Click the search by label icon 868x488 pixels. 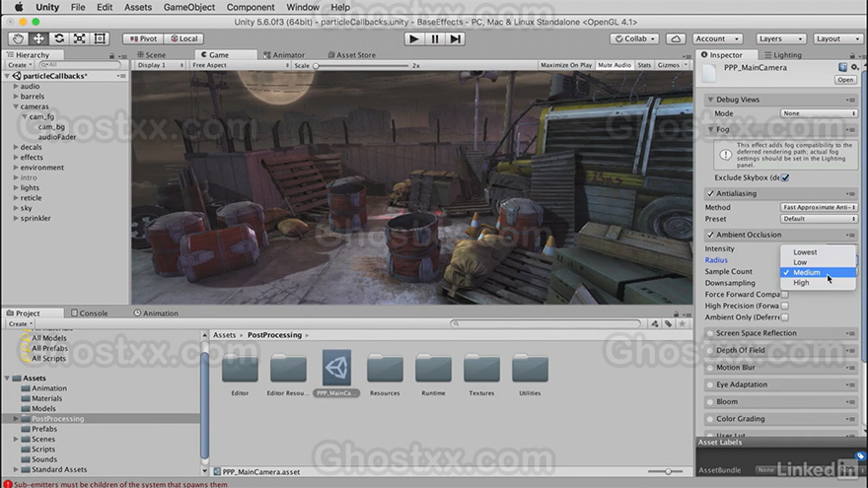669,323
